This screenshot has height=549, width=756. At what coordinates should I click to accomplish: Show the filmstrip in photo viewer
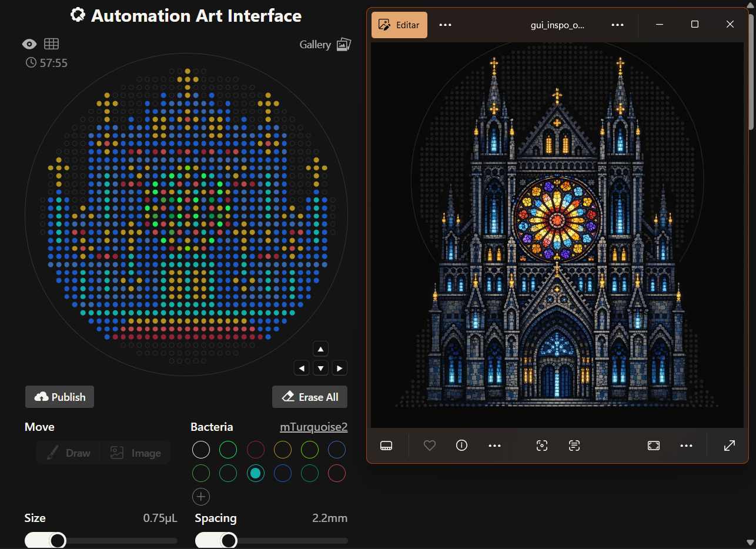tap(386, 446)
